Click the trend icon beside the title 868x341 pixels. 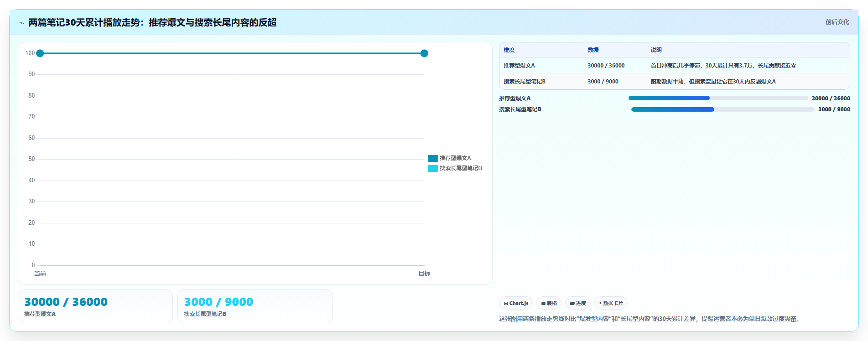[21, 23]
